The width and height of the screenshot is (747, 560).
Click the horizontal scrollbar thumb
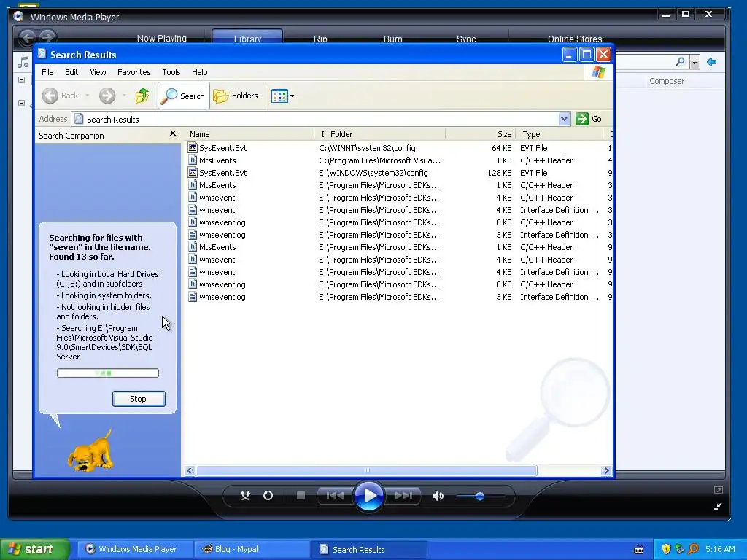367,470
